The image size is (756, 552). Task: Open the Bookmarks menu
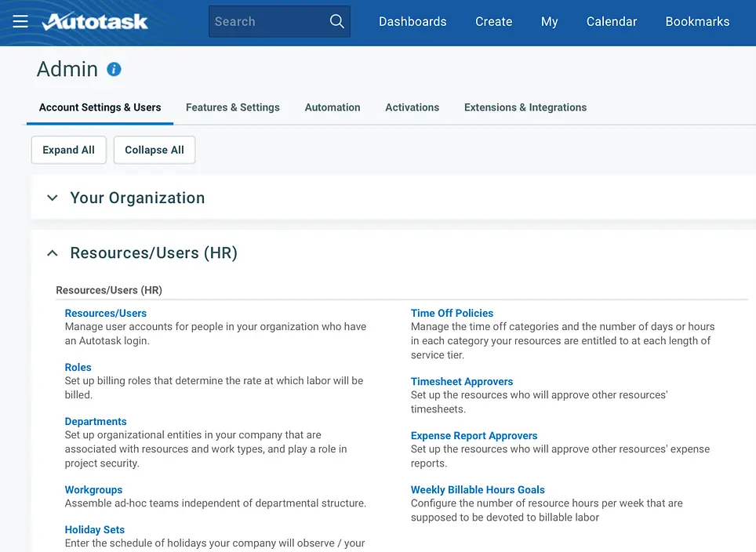pos(697,22)
